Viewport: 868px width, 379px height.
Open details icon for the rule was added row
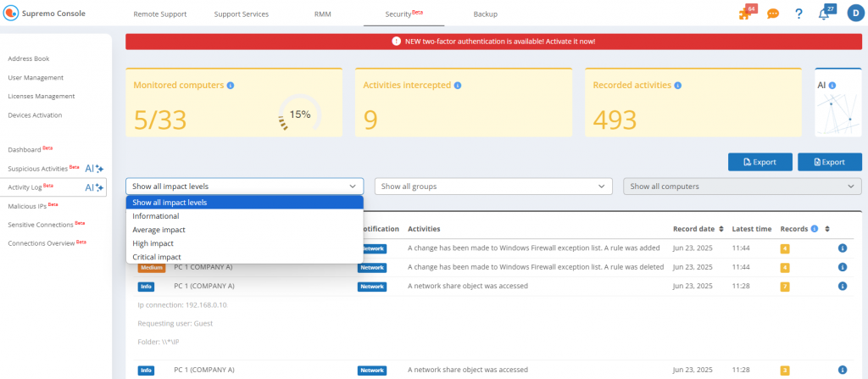[842, 248]
